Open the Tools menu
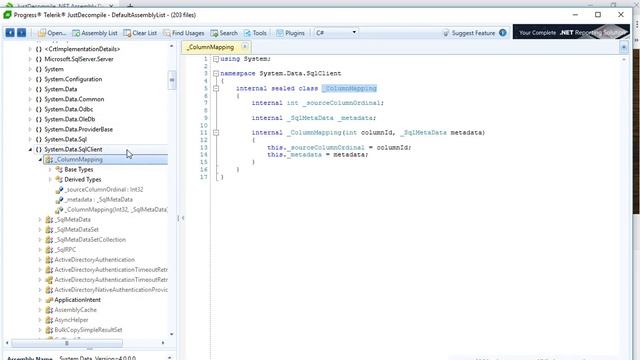640x360 pixels. [255, 33]
